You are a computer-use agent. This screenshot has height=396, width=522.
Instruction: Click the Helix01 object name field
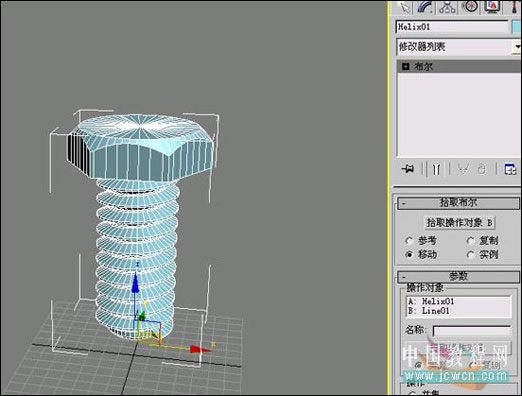coord(452,27)
